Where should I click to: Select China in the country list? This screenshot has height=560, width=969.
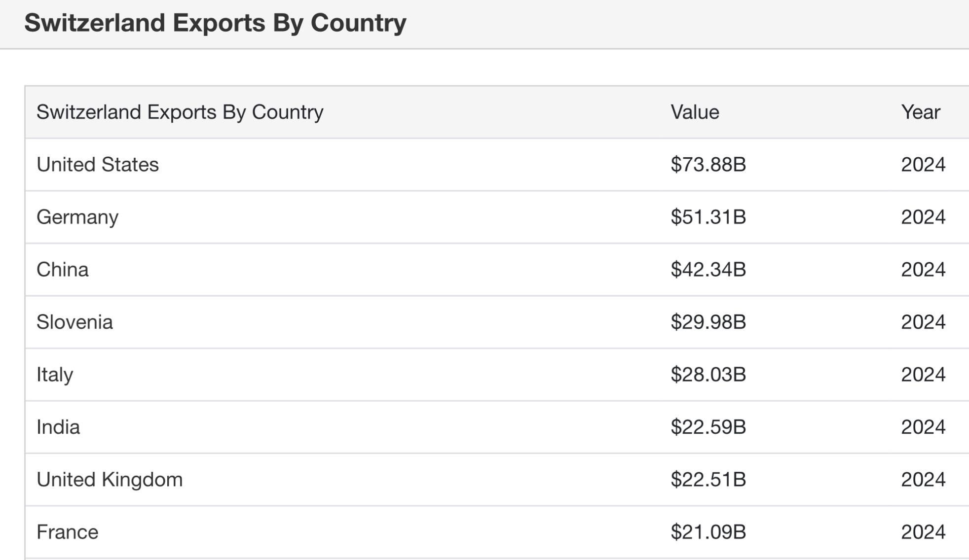tap(63, 270)
